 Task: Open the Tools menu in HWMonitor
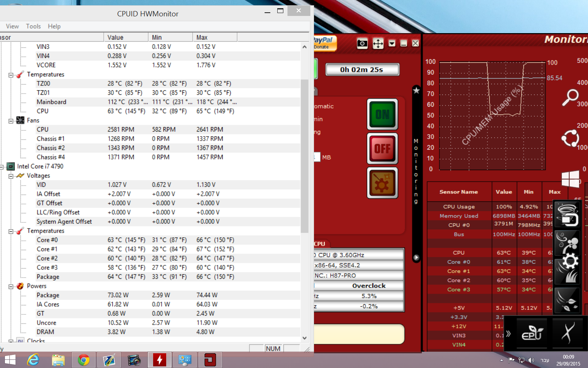pyautogui.click(x=33, y=26)
